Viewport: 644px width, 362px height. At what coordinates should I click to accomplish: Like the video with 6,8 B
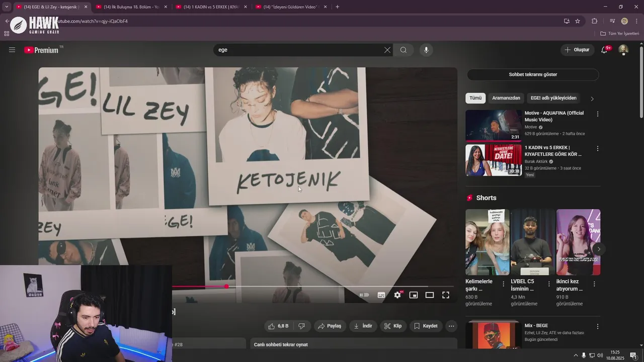pyautogui.click(x=278, y=326)
